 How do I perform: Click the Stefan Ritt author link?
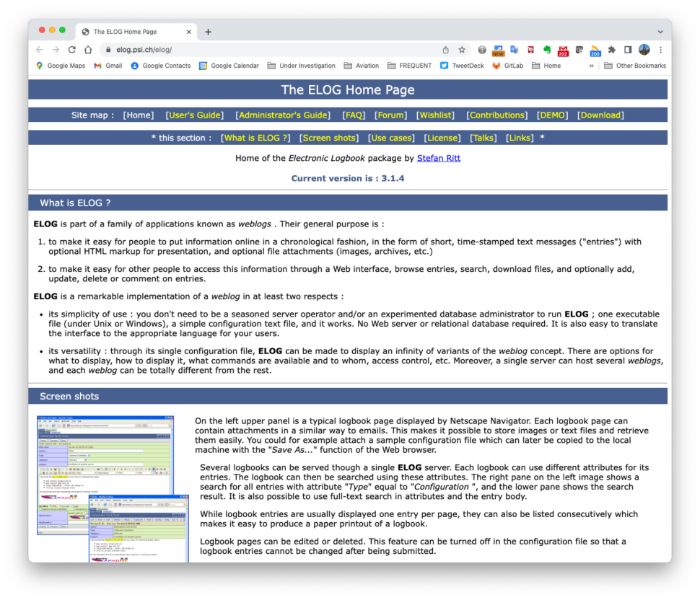pyautogui.click(x=438, y=158)
